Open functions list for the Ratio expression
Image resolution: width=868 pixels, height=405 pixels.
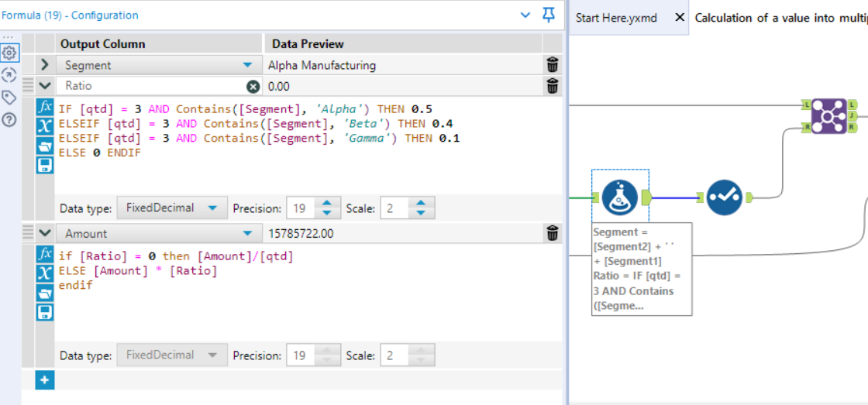[x=45, y=108]
